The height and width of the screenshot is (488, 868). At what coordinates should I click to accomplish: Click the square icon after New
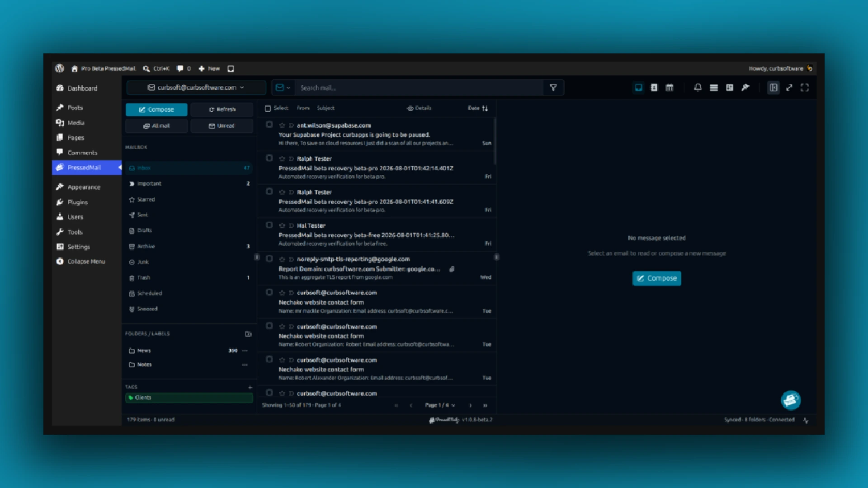click(231, 69)
